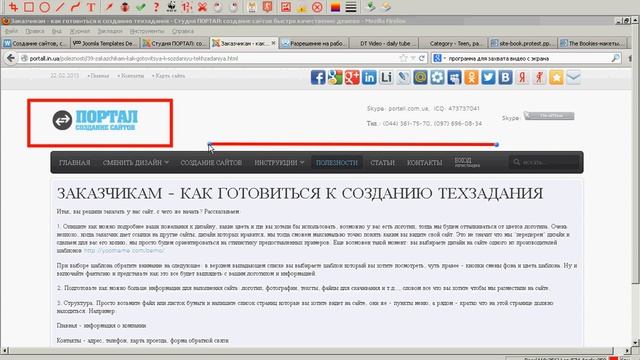Select the numbered steps tool
640x360 pixels.
point(187,7)
